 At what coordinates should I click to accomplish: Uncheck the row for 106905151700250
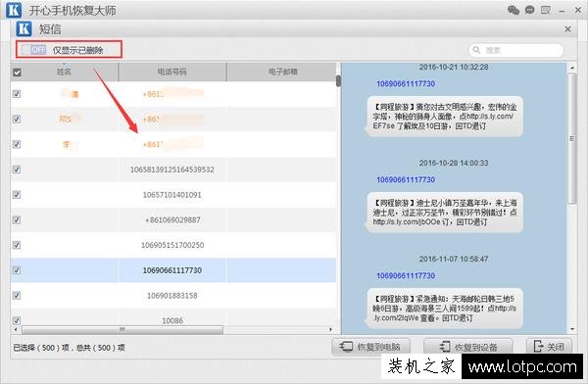pyautogui.click(x=17, y=245)
